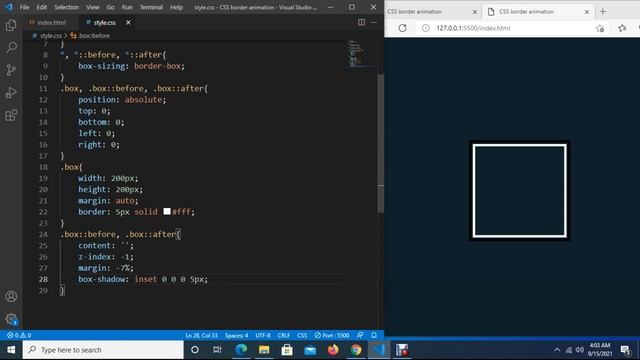
Task: Open volume control in system tray
Action: 580,350
